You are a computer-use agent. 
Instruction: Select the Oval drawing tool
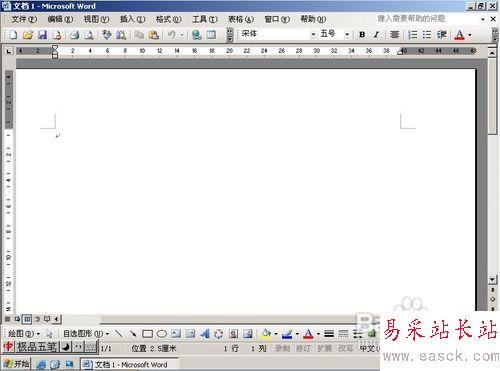click(162, 333)
